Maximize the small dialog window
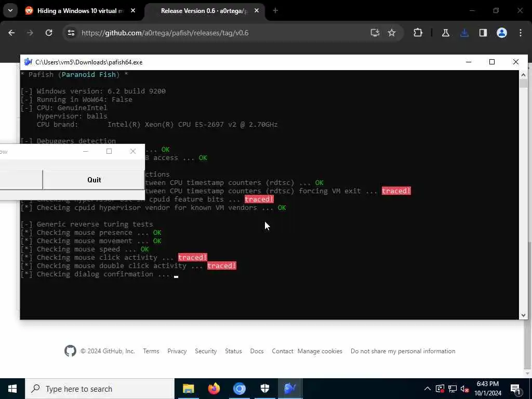The height and width of the screenshot is (399, 532). click(x=109, y=151)
